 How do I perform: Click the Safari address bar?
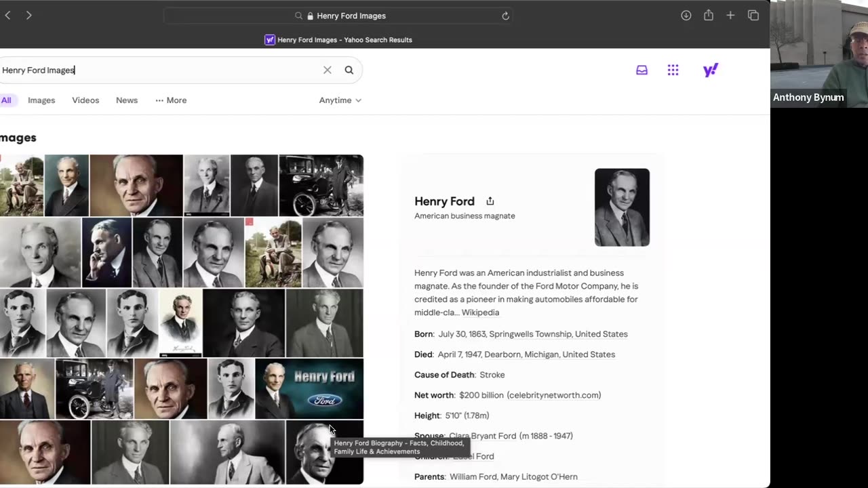338,16
